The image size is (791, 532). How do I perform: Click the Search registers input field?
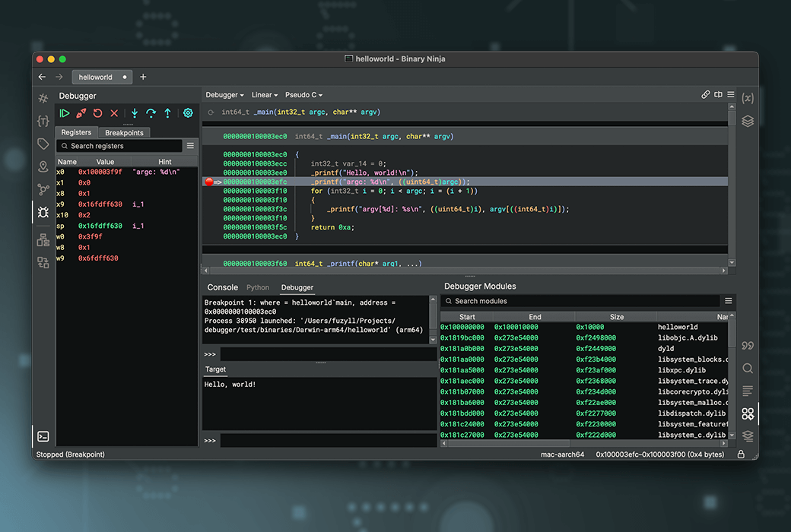click(122, 146)
